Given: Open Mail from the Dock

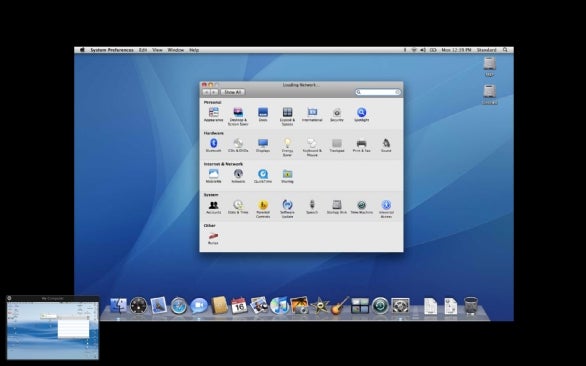Looking at the screenshot, I should click(x=158, y=305).
